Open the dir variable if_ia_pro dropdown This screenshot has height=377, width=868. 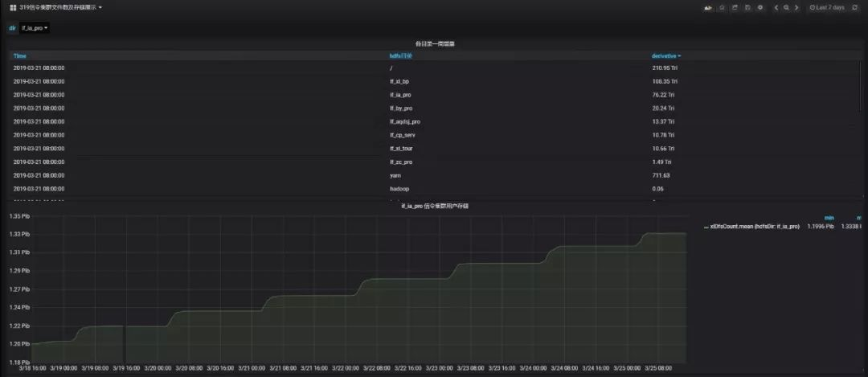pyautogui.click(x=35, y=27)
